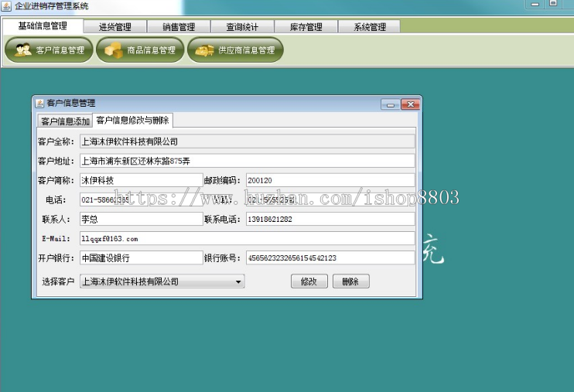Switch to 系统管理 tab
The height and width of the screenshot is (392, 574).
[370, 27]
